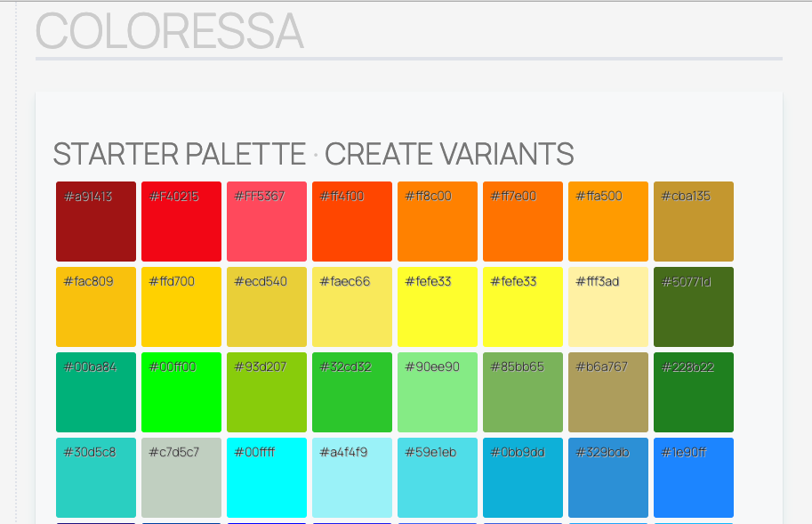Image resolution: width=812 pixels, height=524 pixels.
Task: Click the #1e90ff blue swatch
Action: point(693,478)
